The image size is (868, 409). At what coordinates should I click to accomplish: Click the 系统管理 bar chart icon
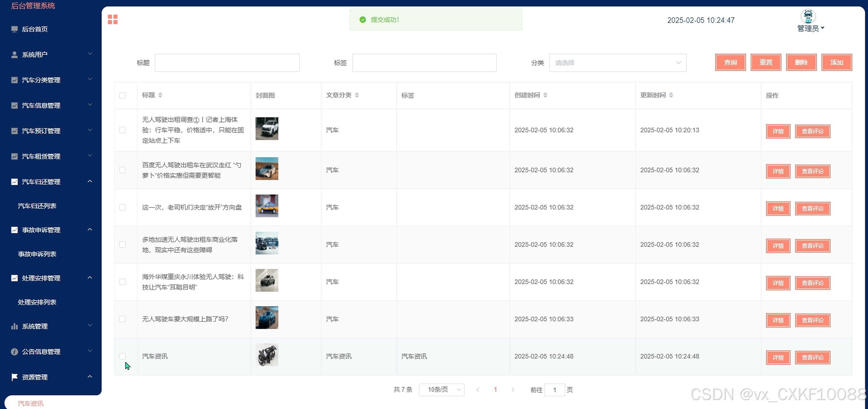[x=14, y=326]
